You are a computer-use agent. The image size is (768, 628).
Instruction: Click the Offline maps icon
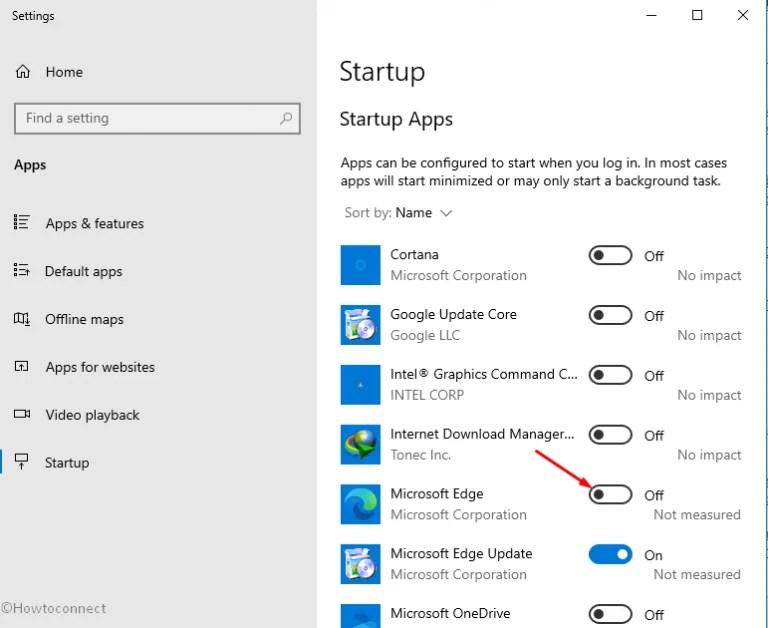tap(22, 319)
